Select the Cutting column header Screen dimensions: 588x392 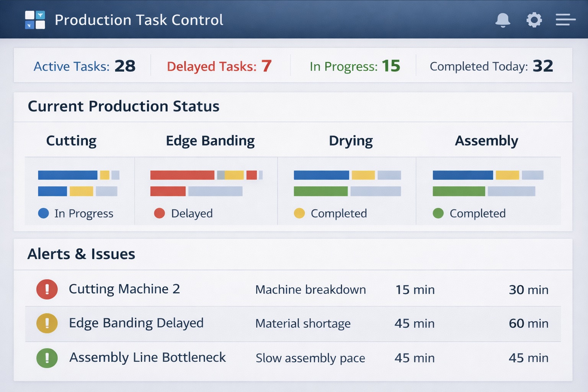click(71, 140)
